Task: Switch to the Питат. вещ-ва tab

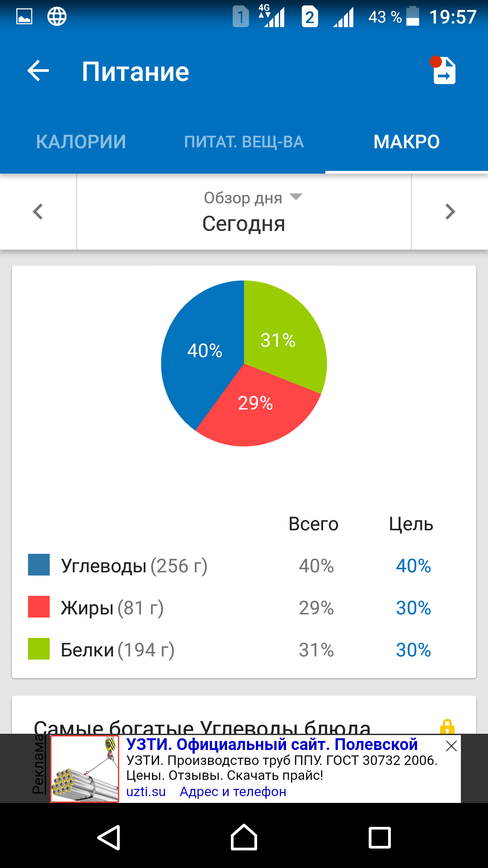Action: (244, 142)
